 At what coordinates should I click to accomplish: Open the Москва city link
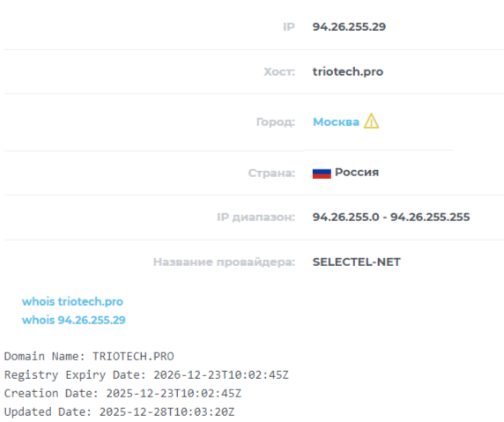point(336,122)
